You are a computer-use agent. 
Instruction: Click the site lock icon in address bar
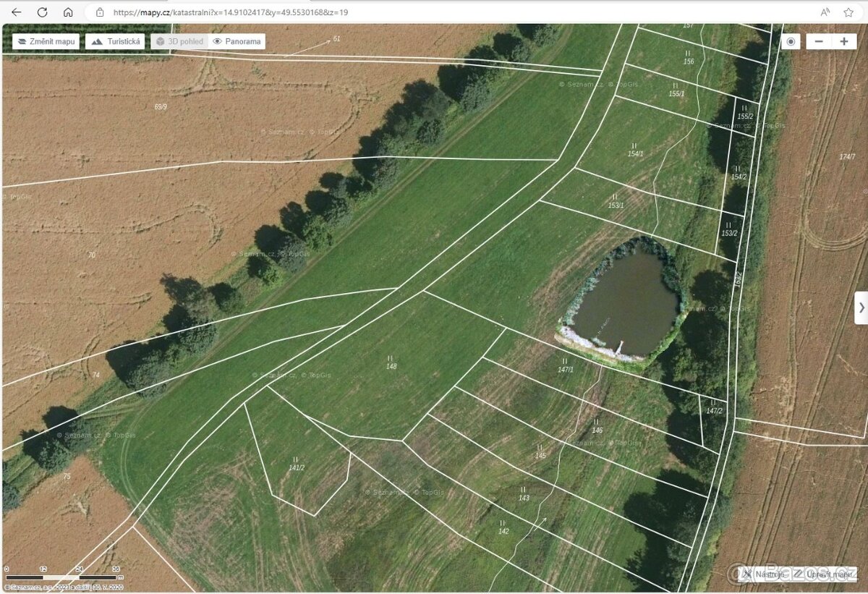[100, 12]
